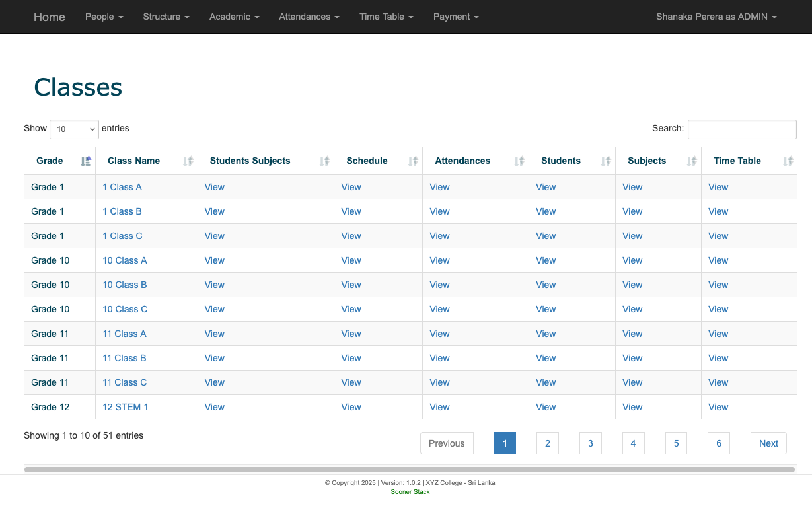
Task: Click the Class Name sort arrows icon
Action: coord(188,161)
